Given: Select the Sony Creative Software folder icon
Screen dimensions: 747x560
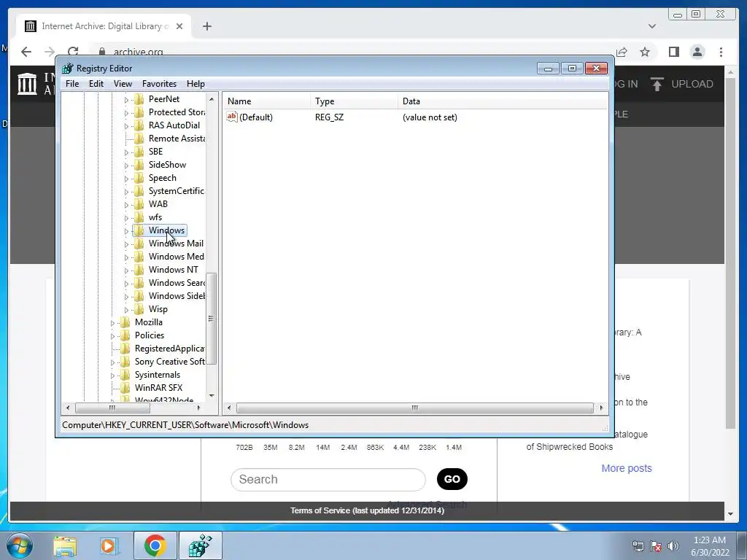Looking at the screenshot, I should [x=125, y=362].
